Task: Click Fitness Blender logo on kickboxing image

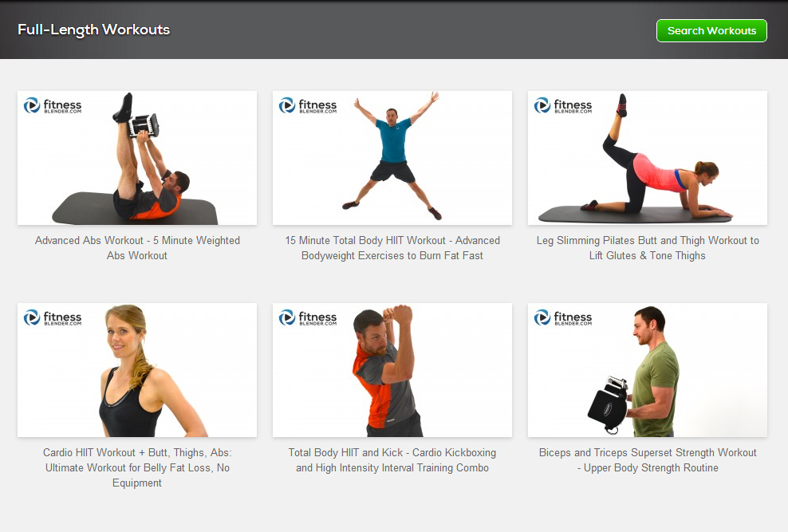Action: (308, 317)
